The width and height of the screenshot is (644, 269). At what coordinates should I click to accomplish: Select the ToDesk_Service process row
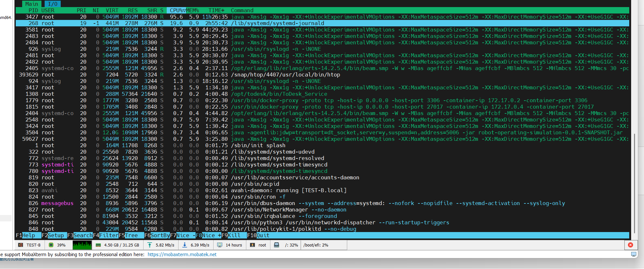[322, 94]
